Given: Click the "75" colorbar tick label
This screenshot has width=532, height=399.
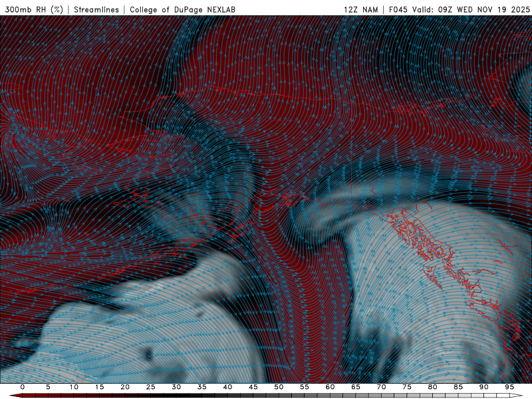Looking at the screenshot, I should pyautogui.click(x=406, y=387).
